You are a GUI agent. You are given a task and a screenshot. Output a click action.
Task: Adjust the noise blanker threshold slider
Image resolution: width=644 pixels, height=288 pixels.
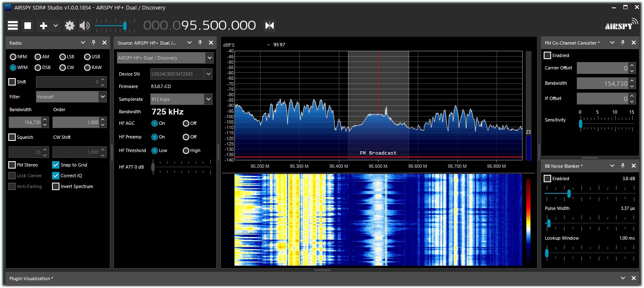[590, 193]
